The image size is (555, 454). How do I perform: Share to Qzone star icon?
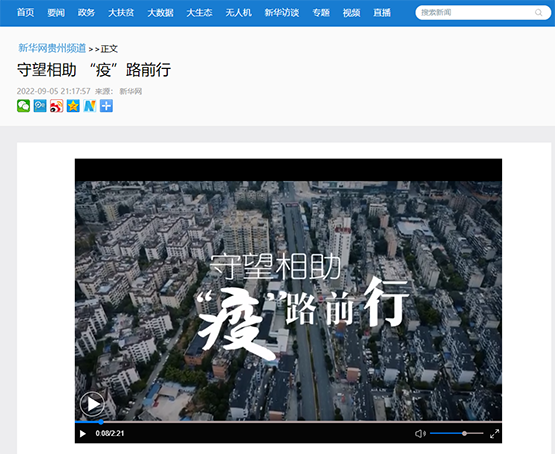[73, 106]
